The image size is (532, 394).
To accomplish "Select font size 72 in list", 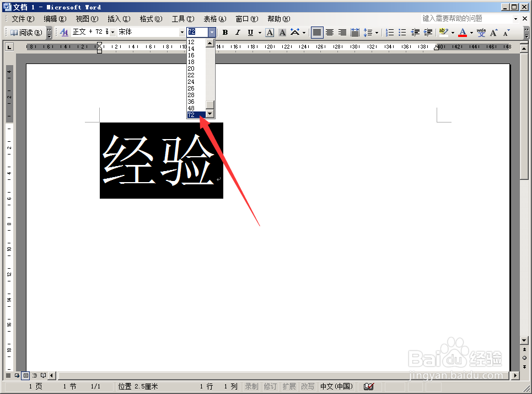I will pyautogui.click(x=196, y=115).
